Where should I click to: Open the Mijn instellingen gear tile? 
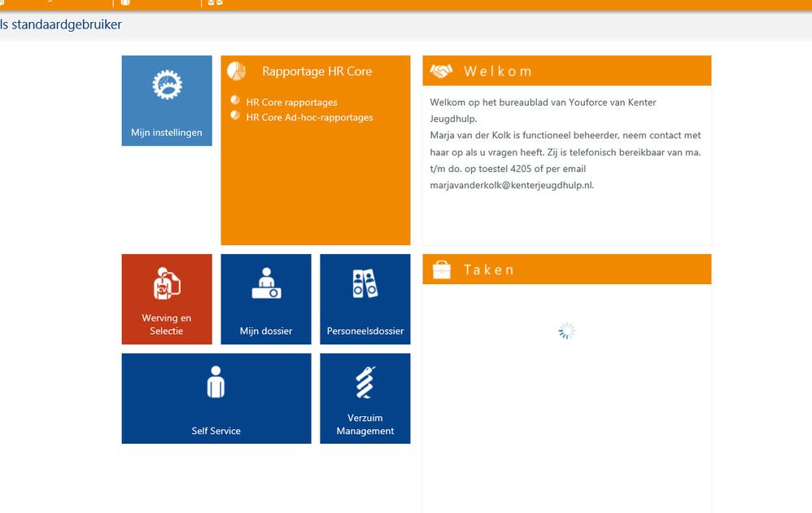pos(167,100)
